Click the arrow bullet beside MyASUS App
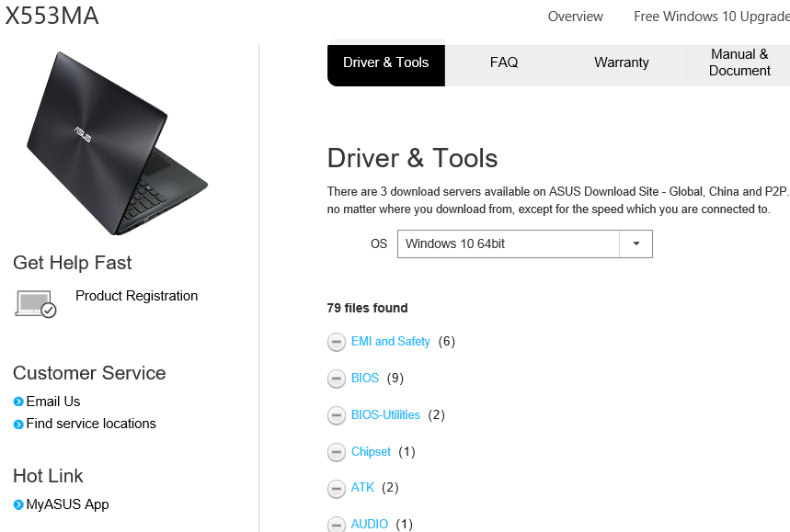790x532 pixels. pyautogui.click(x=18, y=504)
